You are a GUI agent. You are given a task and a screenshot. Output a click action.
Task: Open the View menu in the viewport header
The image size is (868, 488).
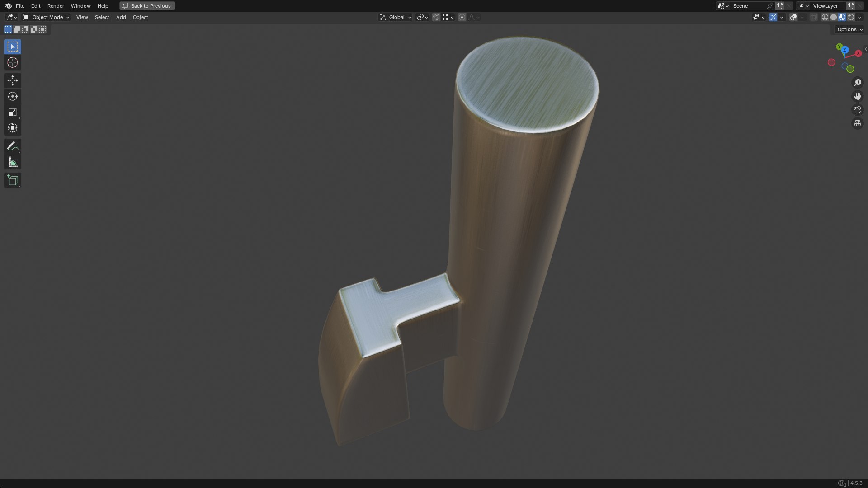tap(82, 17)
